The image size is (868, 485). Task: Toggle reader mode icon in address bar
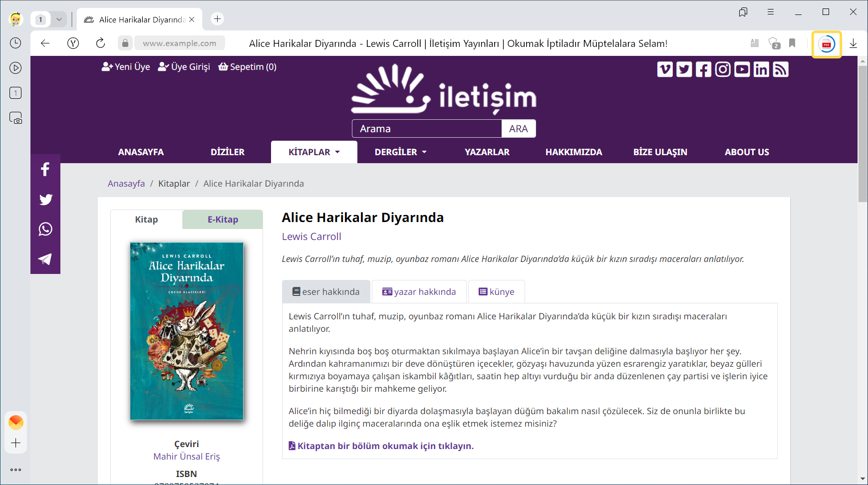755,43
